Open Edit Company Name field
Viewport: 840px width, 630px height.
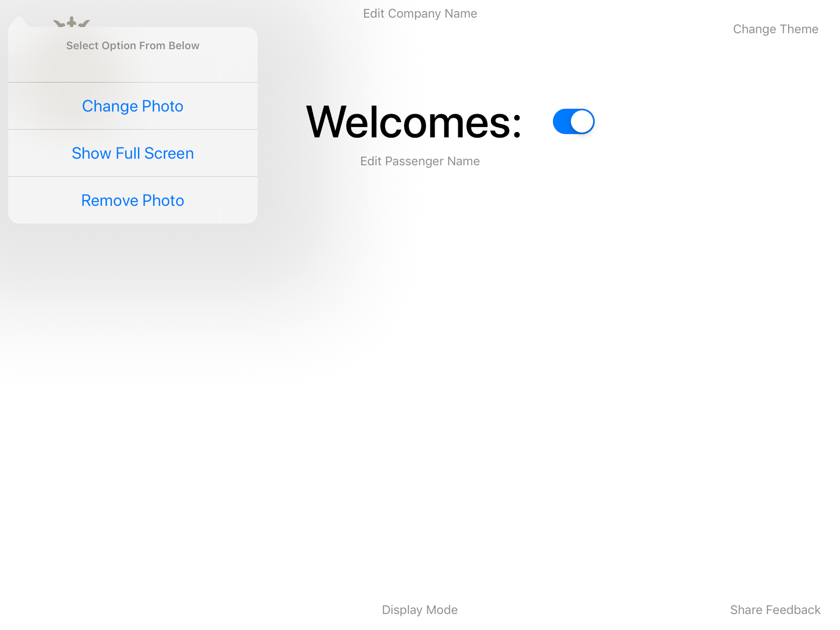420,14
